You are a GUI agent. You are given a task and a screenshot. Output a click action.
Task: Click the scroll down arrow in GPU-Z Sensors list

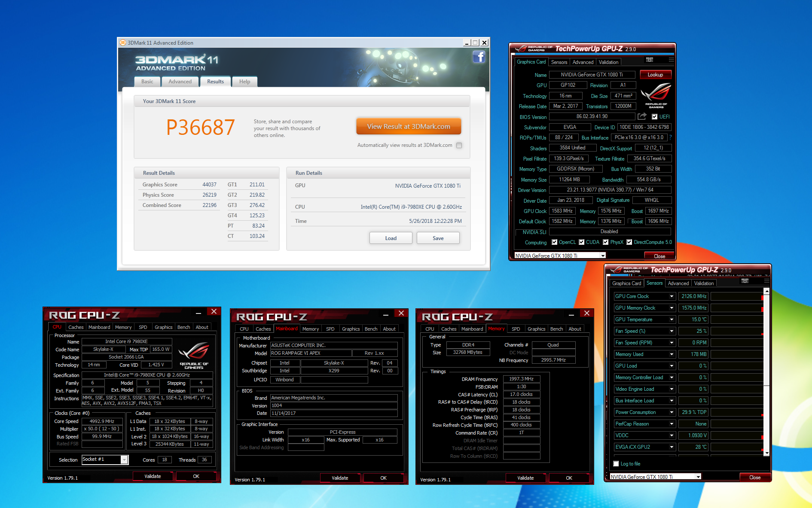tap(766, 453)
